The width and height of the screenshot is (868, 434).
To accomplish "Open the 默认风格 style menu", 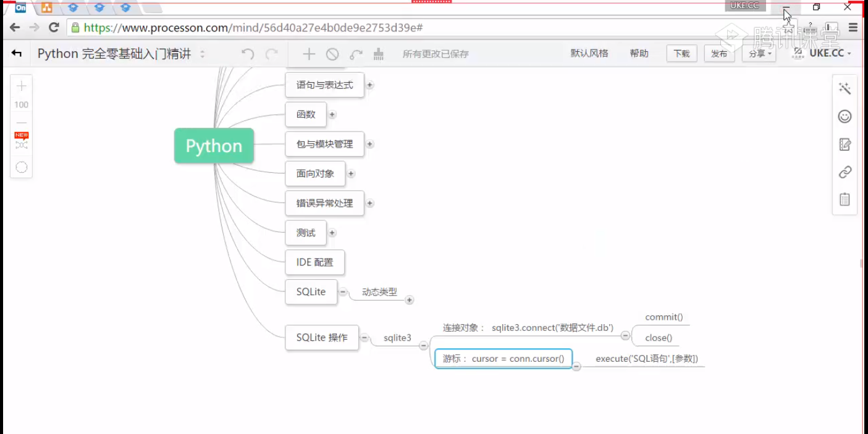I will point(589,54).
